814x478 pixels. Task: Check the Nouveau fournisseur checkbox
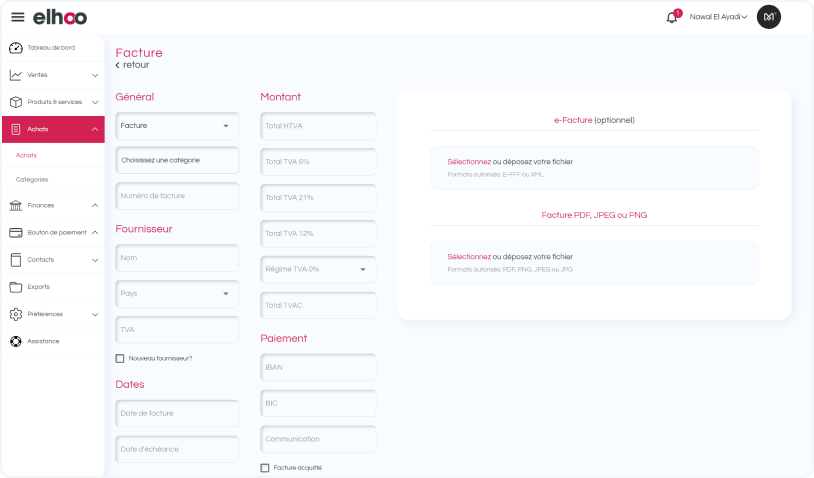(120, 358)
